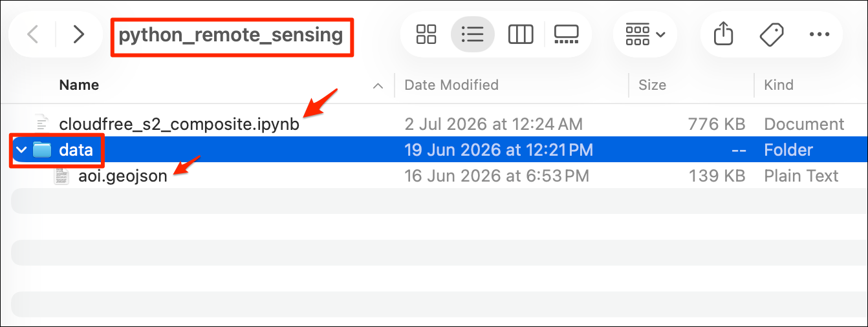Viewport: 868px width, 327px height.
Task: Sort by the Size column header
Action: click(x=652, y=85)
